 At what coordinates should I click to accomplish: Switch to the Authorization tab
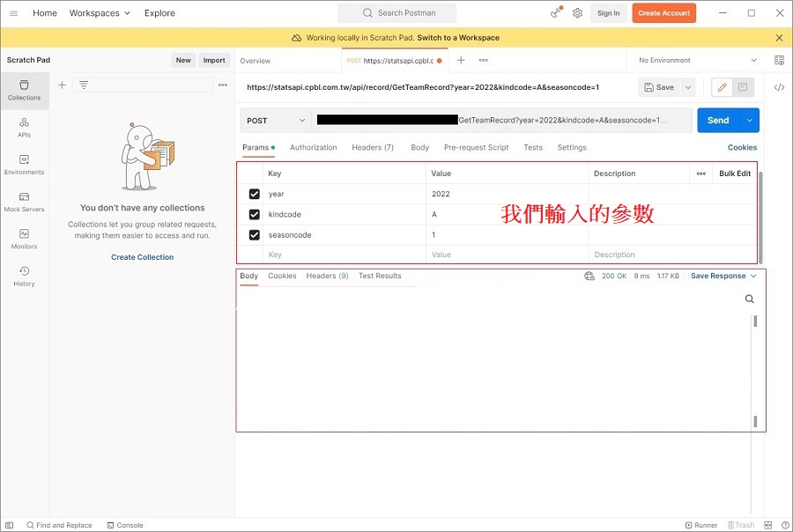point(313,147)
